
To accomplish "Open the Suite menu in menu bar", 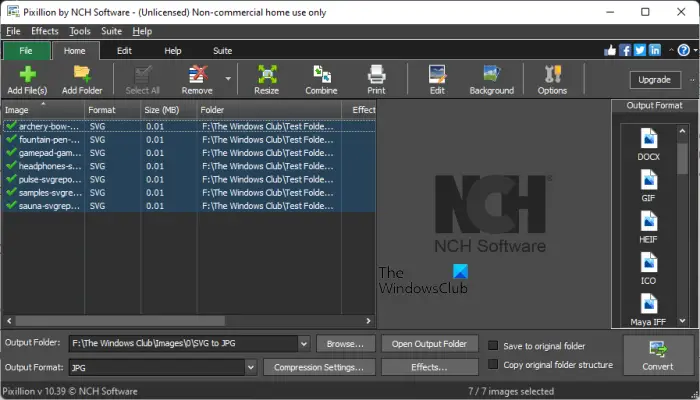I will point(112,31).
